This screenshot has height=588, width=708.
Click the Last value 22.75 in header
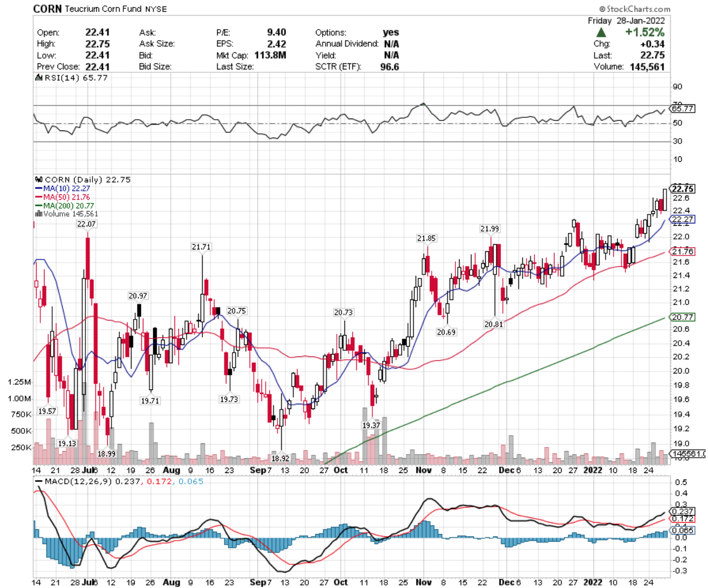click(x=652, y=55)
